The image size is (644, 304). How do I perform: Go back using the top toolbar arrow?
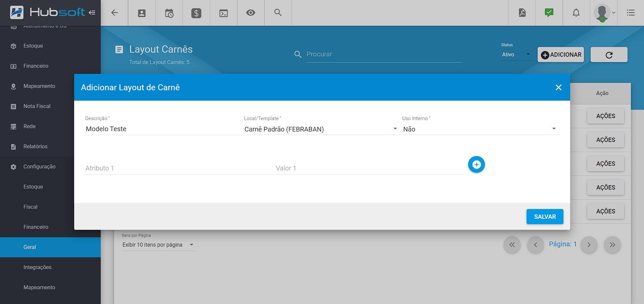pos(114,13)
